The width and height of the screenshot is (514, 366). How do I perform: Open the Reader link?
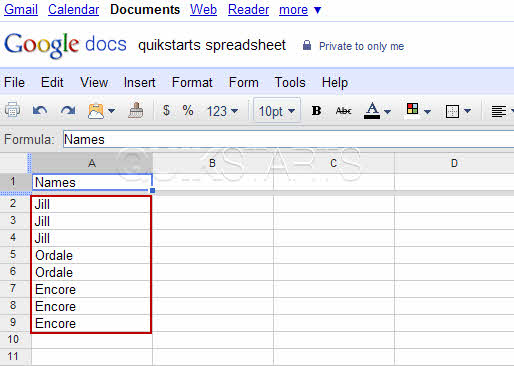248,9
